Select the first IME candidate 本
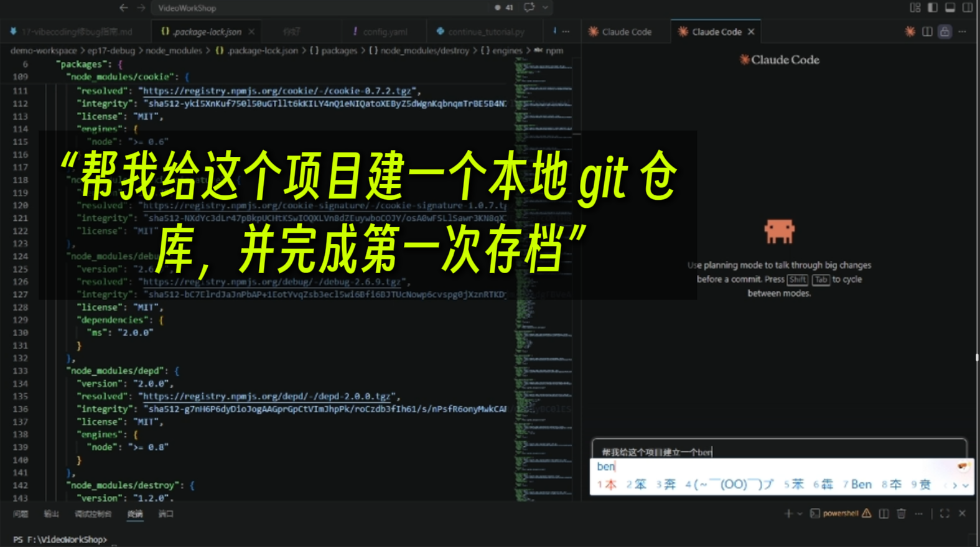The width and height of the screenshot is (980, 547). click(607, 484)
